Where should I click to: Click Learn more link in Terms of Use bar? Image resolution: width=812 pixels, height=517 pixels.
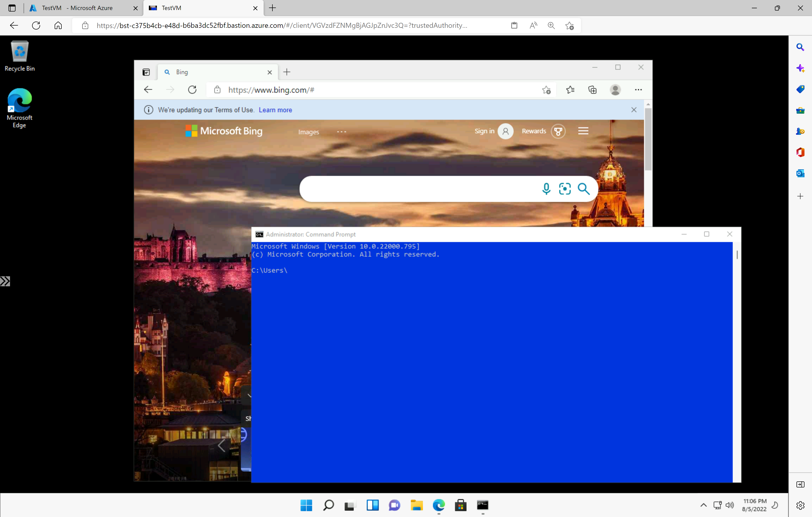275,109
